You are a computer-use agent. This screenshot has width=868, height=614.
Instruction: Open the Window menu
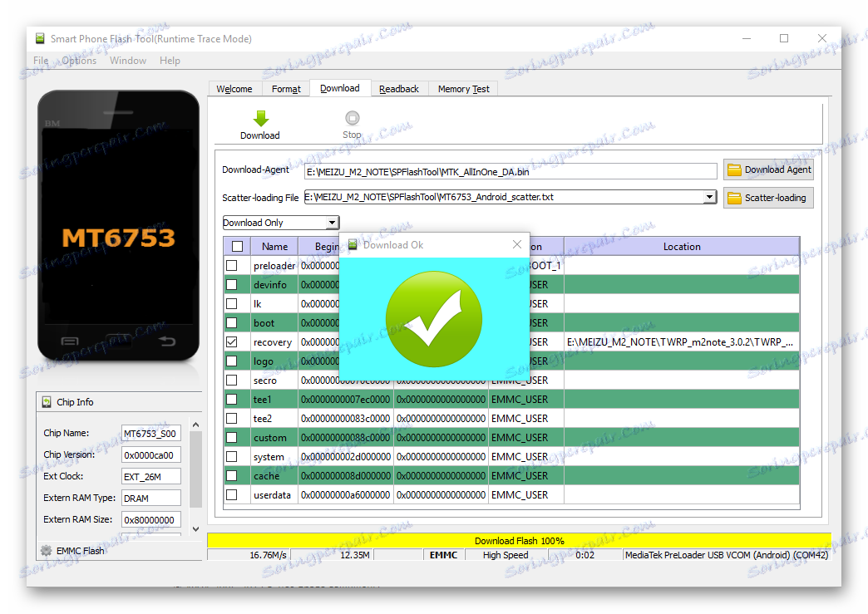pos(128,61)
